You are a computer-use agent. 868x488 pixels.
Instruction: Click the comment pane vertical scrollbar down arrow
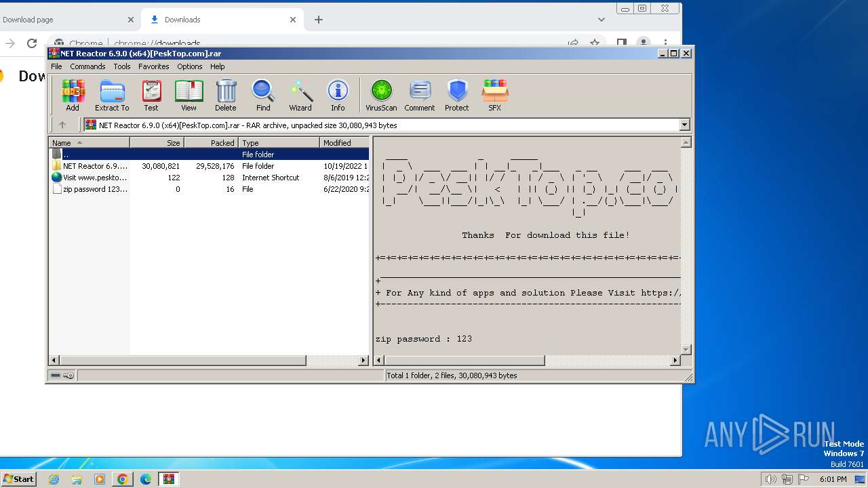(686, 350)
